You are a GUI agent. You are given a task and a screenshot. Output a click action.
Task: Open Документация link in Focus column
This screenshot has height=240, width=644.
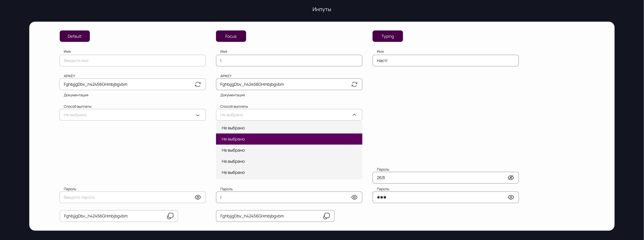click(x=232, y=95)
